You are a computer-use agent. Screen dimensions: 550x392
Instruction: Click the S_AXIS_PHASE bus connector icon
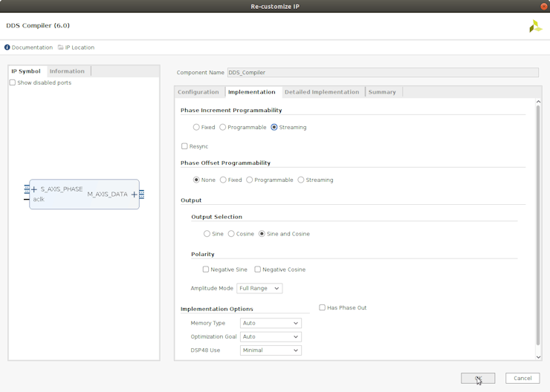point(27,189)
